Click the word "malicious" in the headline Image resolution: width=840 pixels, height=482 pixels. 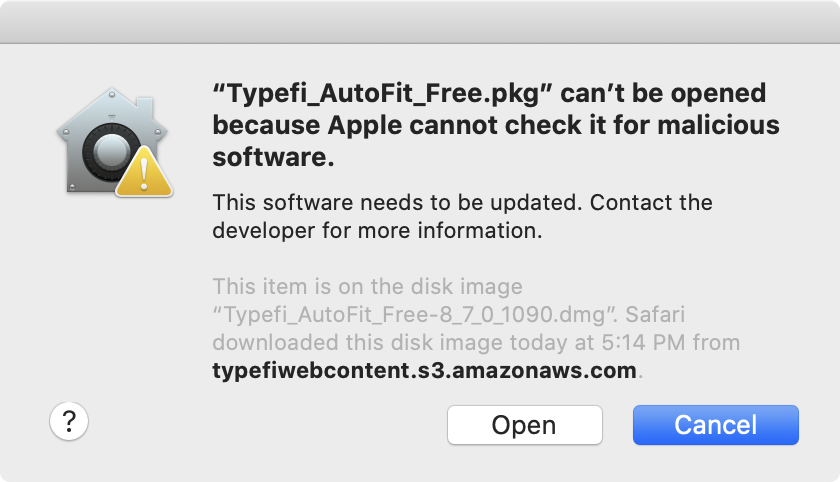[718, 125]
